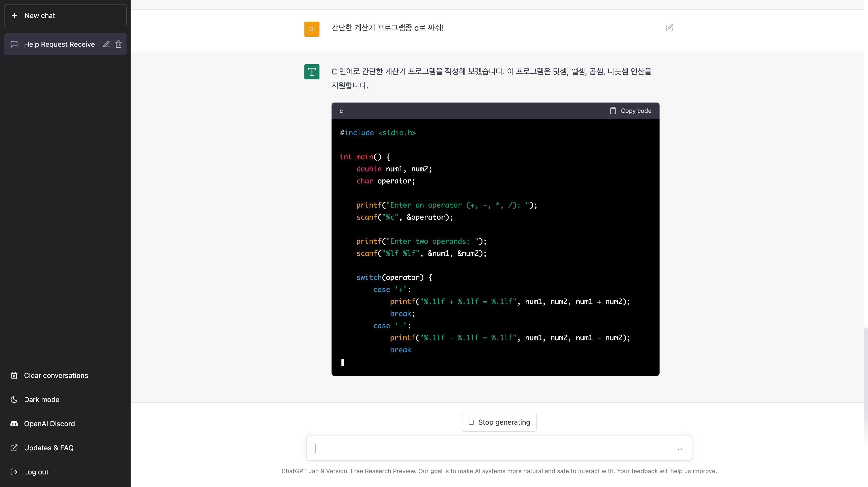Click 'switch(operator) {' in the code

coord(394,277)
